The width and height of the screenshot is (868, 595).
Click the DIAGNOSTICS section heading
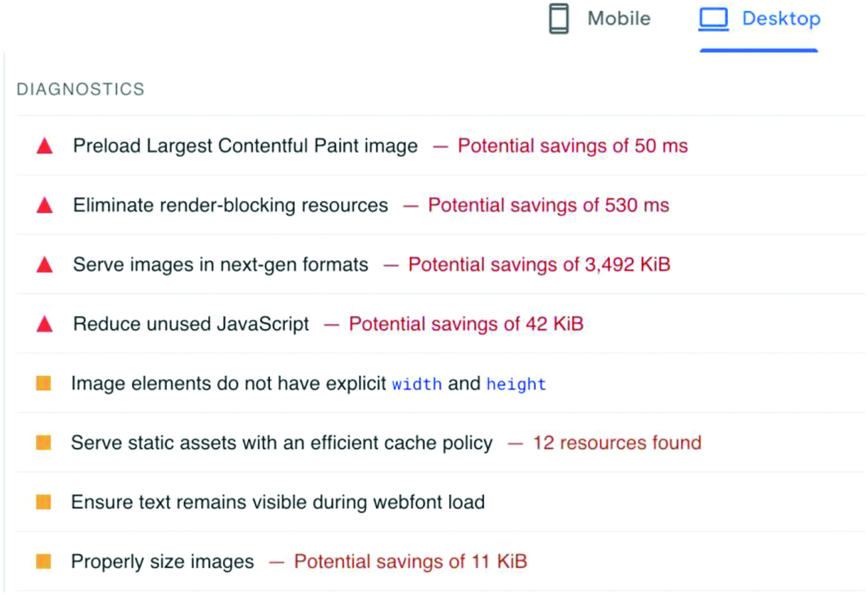(80, 90)
